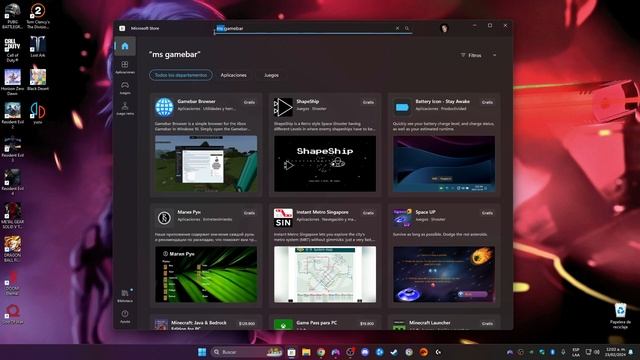The height and width of the screenshot is (360, 640).
Task: Open the God of War desktop shortcut
Action: (12, 313)
